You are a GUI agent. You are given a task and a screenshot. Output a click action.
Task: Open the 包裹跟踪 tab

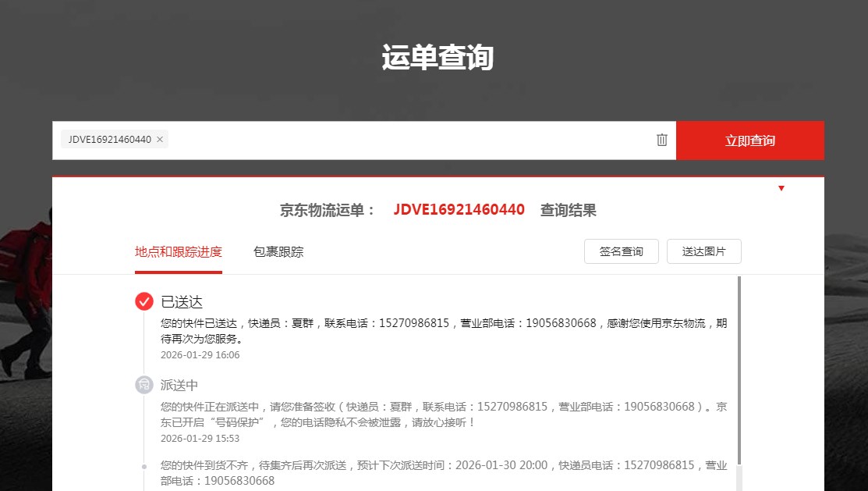tap(278, 252)
